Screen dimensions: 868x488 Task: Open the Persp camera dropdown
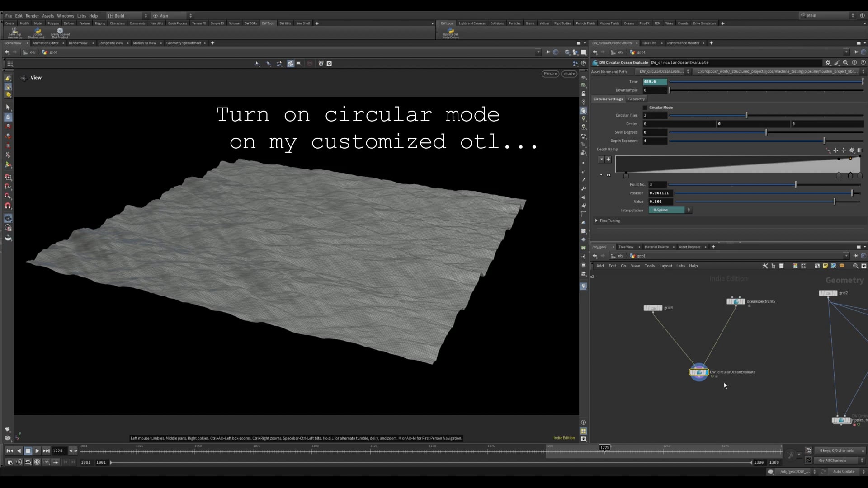[550, 74]
